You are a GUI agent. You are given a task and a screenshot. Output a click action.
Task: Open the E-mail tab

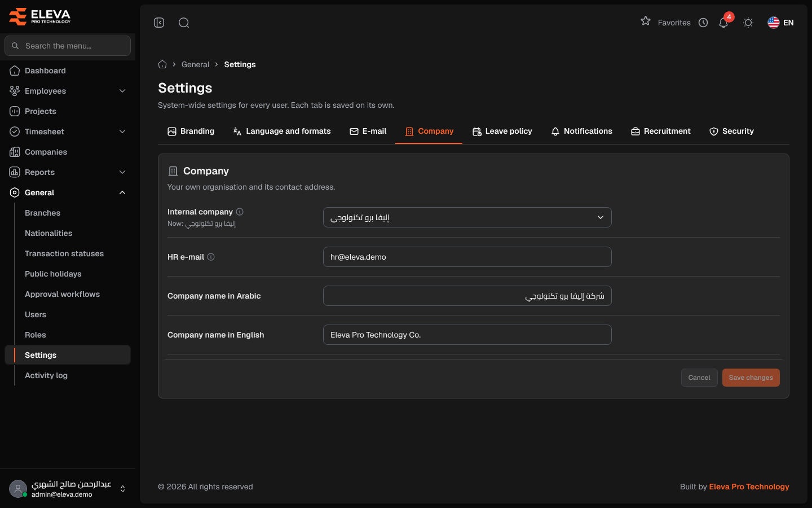click(368, 132)
